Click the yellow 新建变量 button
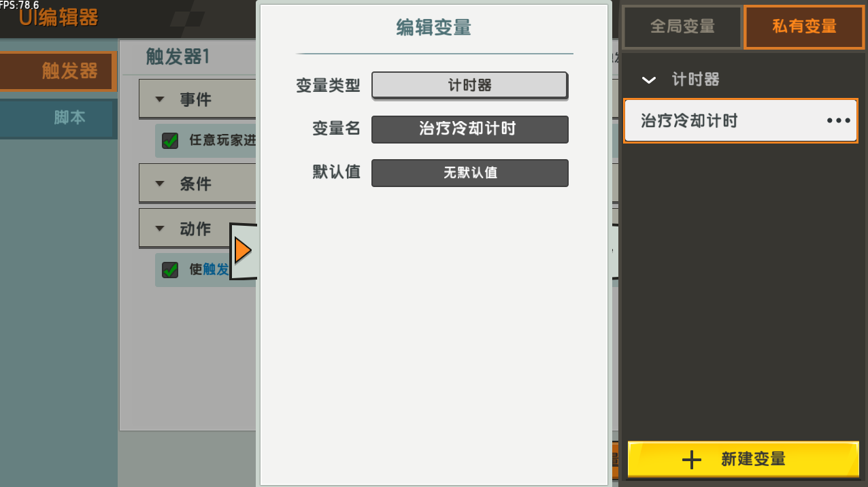Screen dimensions: 868x487 (x=743, y=459)
